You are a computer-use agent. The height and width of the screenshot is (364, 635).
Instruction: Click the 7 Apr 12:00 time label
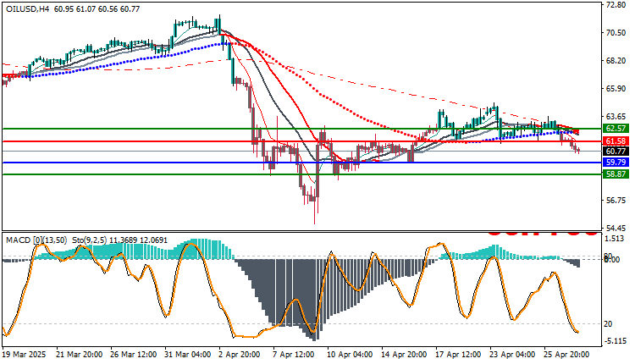pos(294,355)
